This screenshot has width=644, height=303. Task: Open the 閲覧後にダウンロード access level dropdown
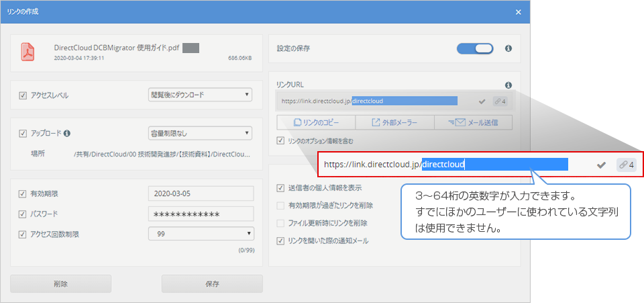[200, 95]
